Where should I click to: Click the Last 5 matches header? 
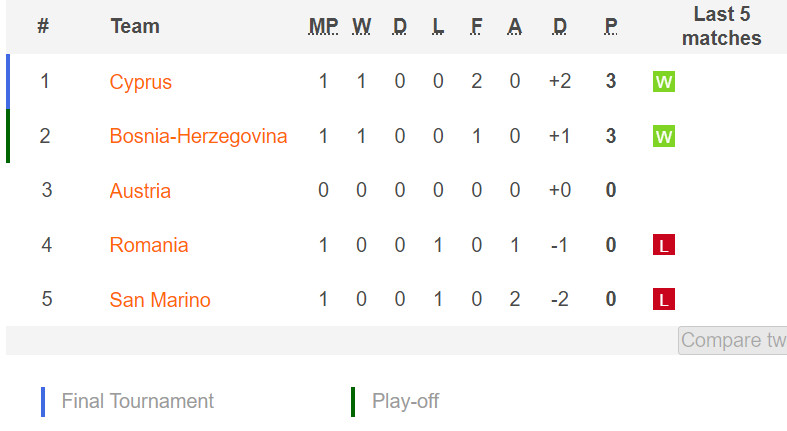(722, 26)
